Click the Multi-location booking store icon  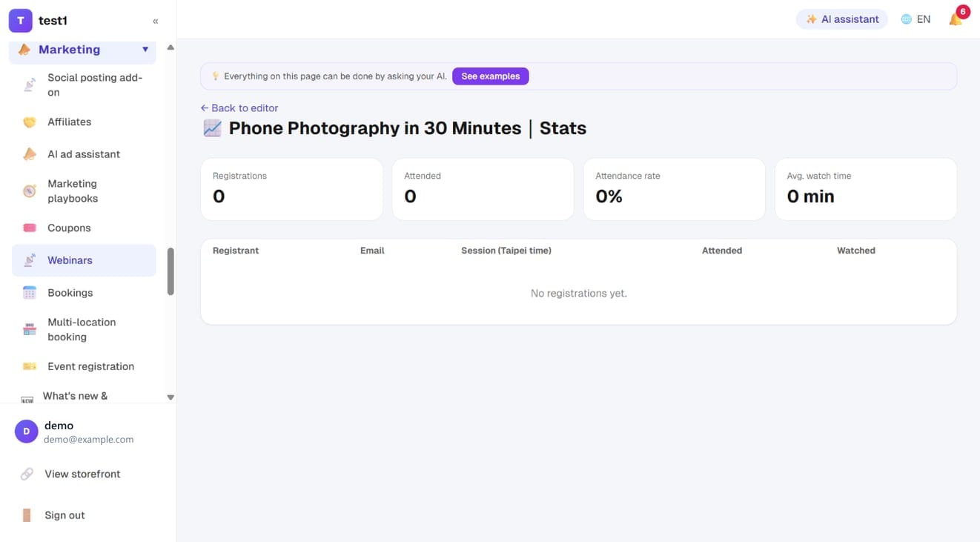point(30,330)
